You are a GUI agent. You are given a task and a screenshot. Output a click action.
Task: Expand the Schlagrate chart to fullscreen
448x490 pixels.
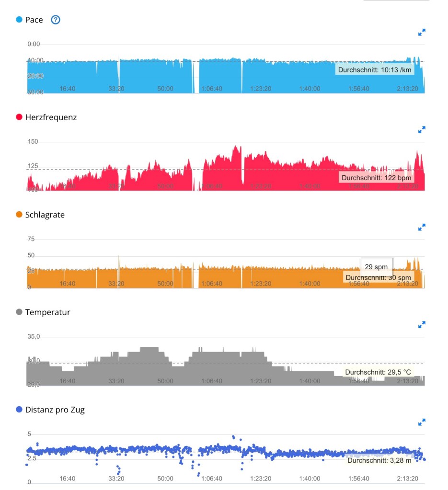tap(422, 227)
